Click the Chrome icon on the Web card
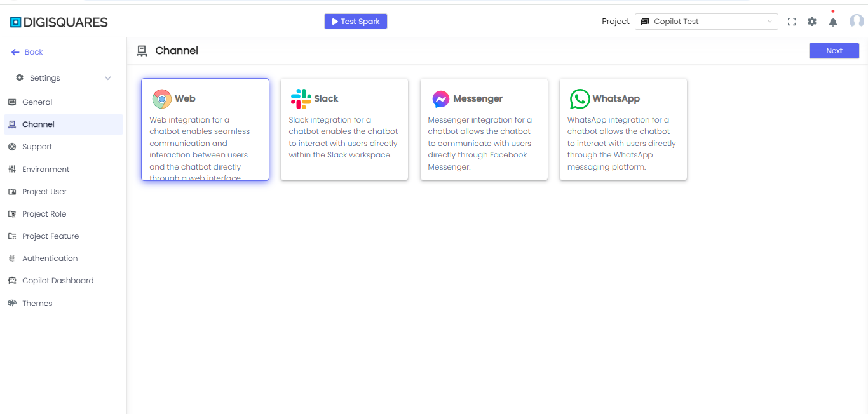The height and width of the screenshot is (414, 868). [x=162, y=99]
